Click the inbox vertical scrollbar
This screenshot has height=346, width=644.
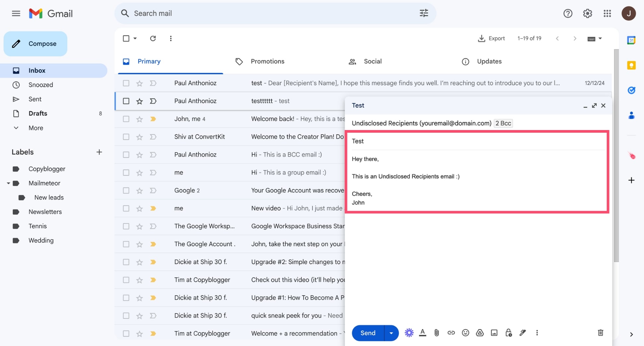616,156
